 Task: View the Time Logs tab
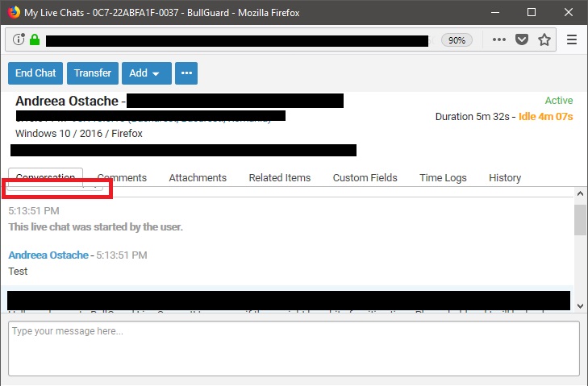(443, 178)
